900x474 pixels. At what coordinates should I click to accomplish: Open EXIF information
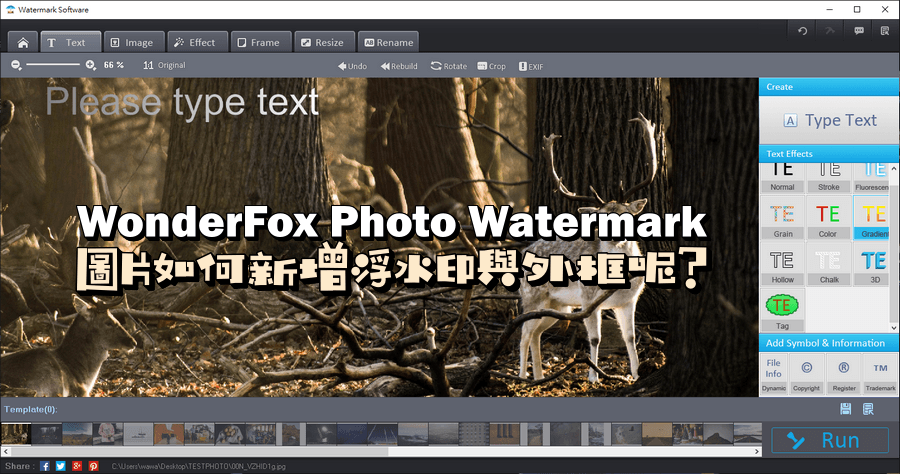pyautogui.click(x=531, y=66)
